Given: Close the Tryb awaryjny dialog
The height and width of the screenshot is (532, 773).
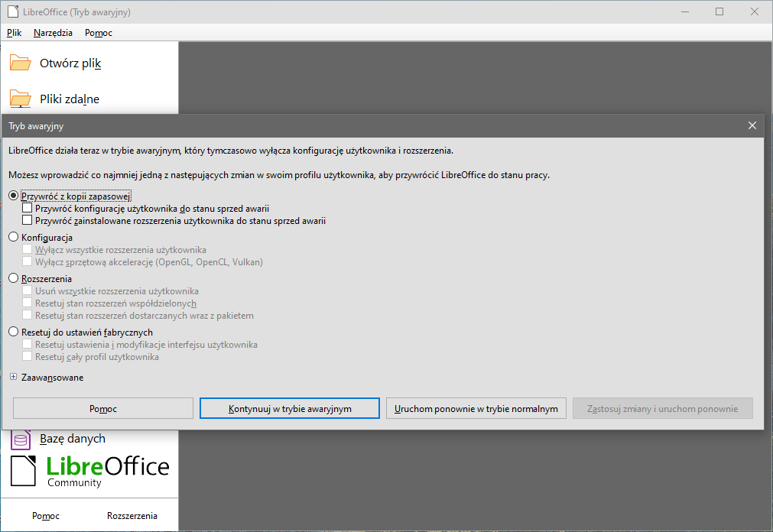Looking at the screenshot, I should coord(752,125).
